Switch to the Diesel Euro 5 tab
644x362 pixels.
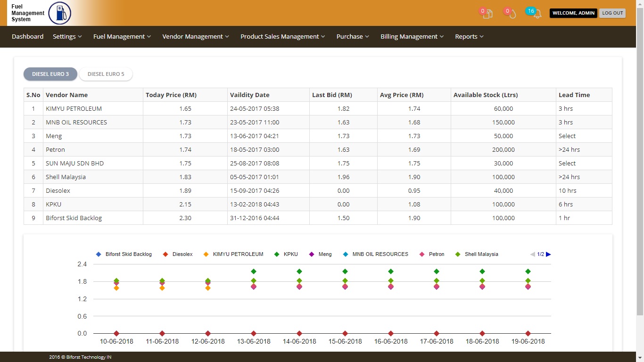tap(106, 74)
